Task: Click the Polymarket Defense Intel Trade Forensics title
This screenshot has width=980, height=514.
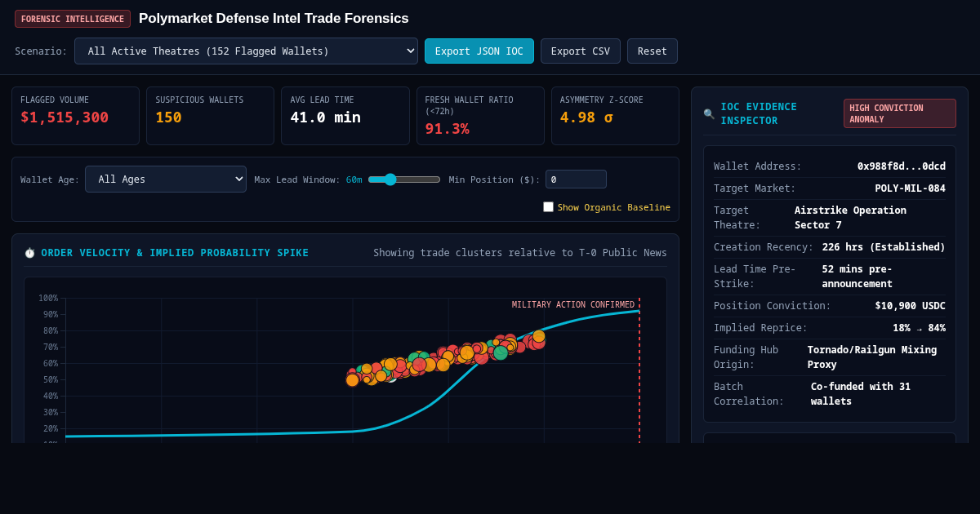Action: (x=274, y=19)
